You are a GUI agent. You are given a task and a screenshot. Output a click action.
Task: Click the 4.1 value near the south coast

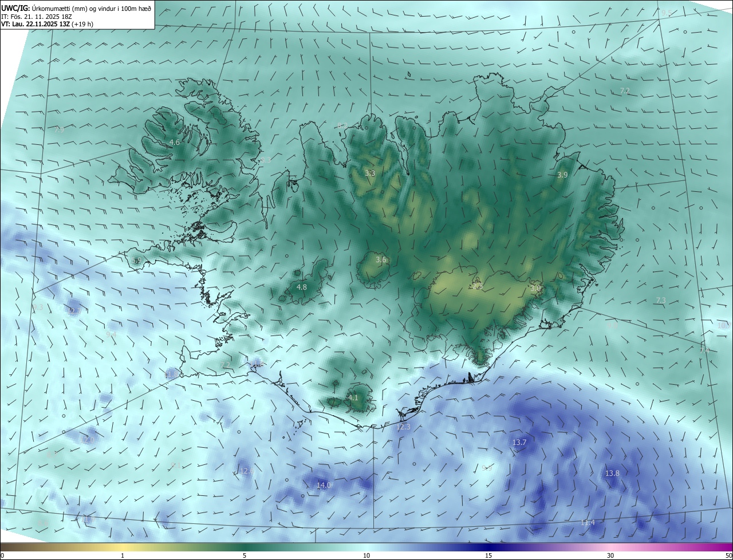[x=353, y=397]
